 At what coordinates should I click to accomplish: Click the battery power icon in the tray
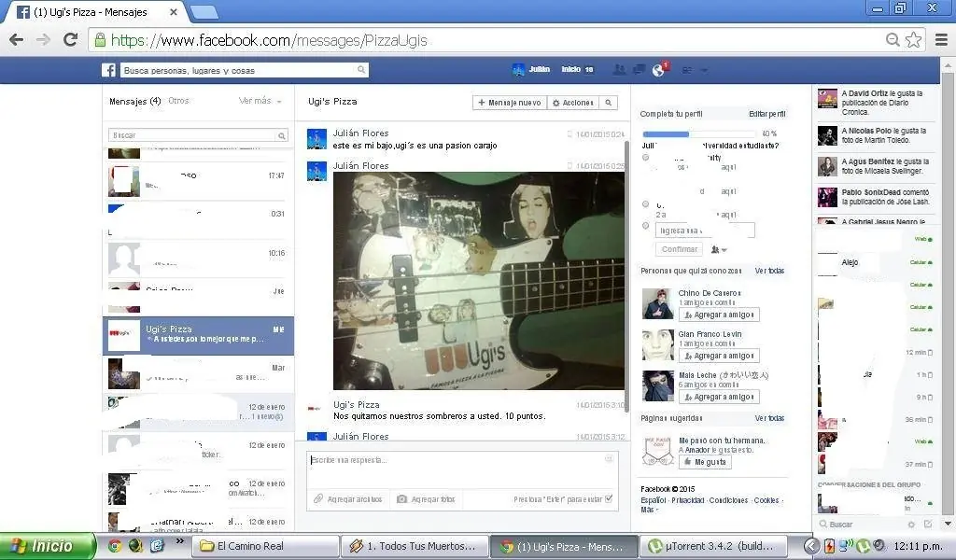830,546
